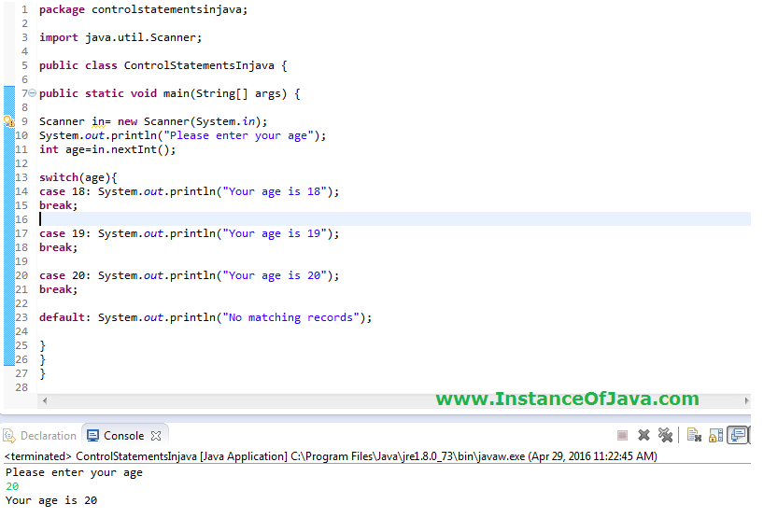Viewport: 778px width, 532px height.
Task: Click console output 'Your age is 20'
Action: click(51, 500)
